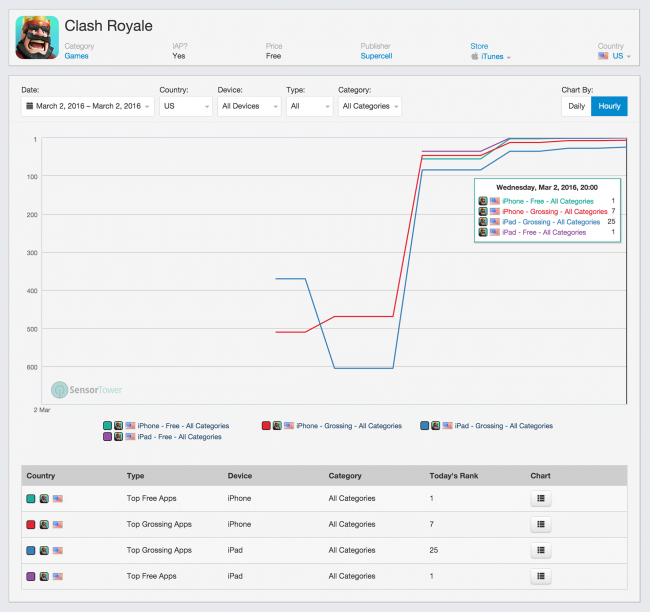Click app icon in iPhone Grossing legend
Screen dimensions: 650x612
[277, 425]
